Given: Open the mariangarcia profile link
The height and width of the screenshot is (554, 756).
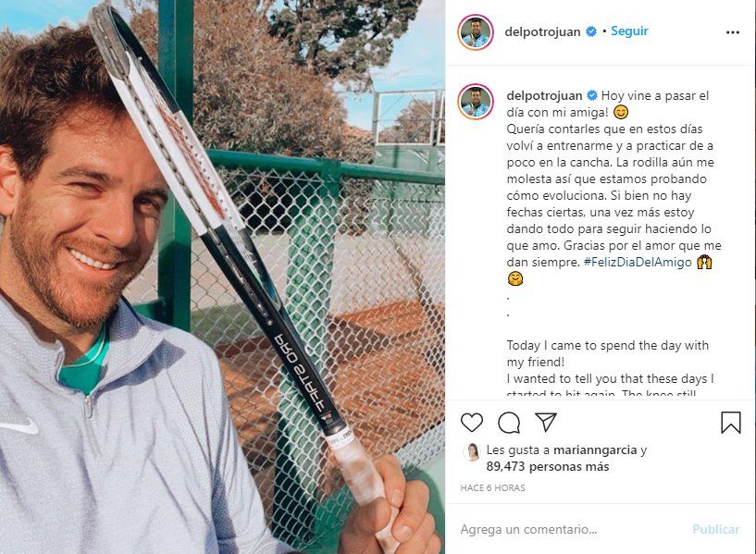Looking at the screenshot, I should (x=595, y=450).
